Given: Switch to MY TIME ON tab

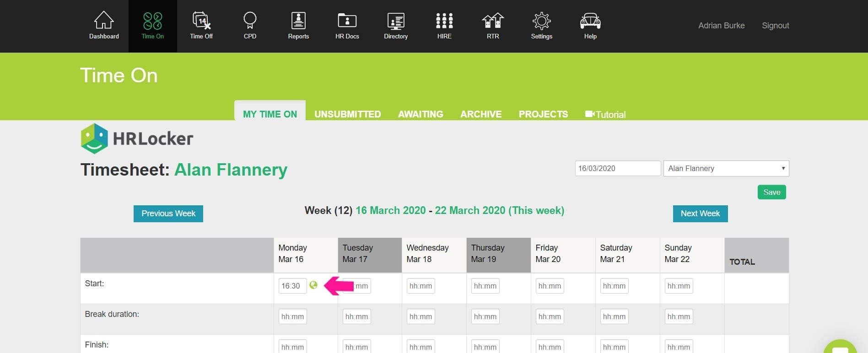Looking at the screenshot, I should (x=270, y=114).
